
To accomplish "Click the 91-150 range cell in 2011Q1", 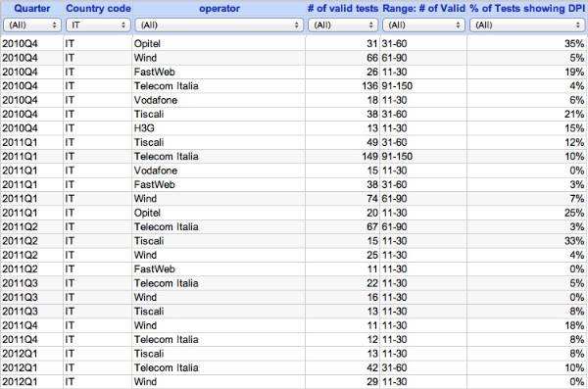I will coord(423,157).
